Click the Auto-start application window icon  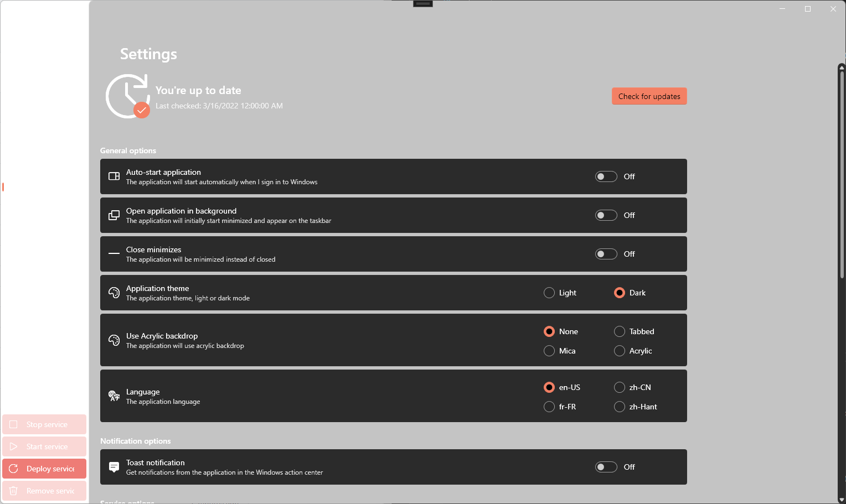(114, 176)
